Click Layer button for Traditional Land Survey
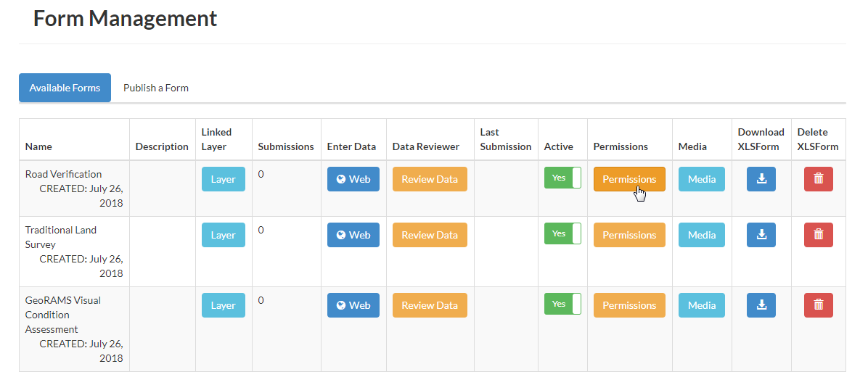 [x=223, y=235]
